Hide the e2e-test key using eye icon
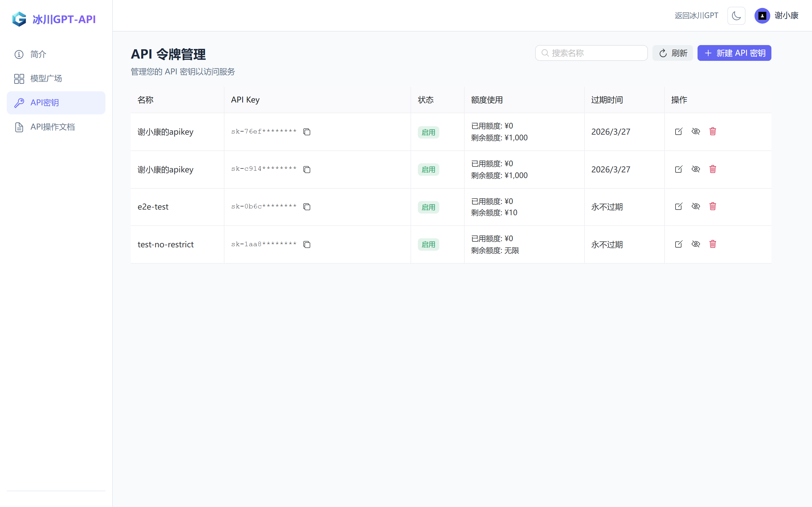Screen dimensions: 812x507 (x=696, y=206)
